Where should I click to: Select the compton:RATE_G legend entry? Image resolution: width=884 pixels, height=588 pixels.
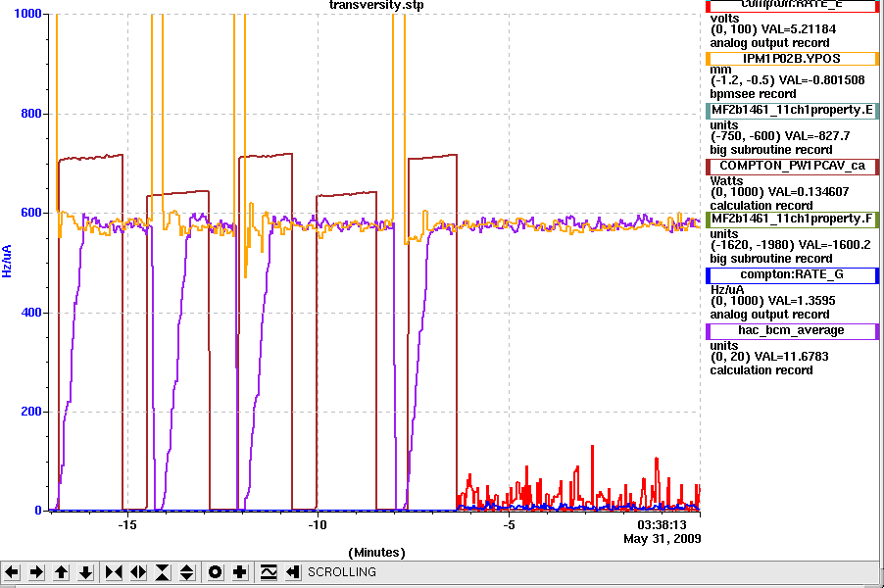[x=792, y=274]
